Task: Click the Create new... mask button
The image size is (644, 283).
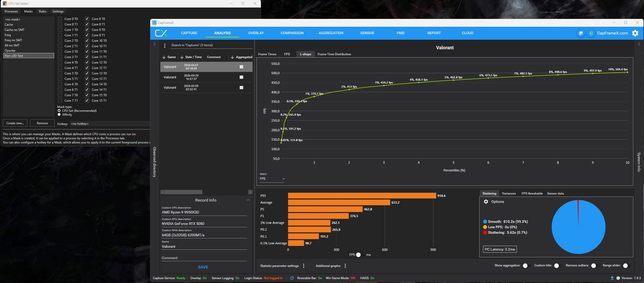Action: click(15, 123)
